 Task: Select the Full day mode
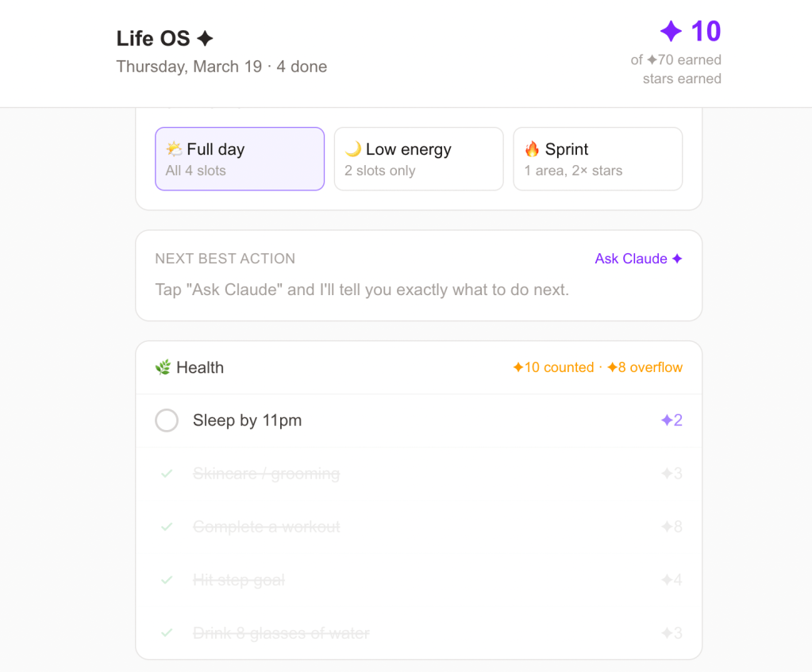240,159
